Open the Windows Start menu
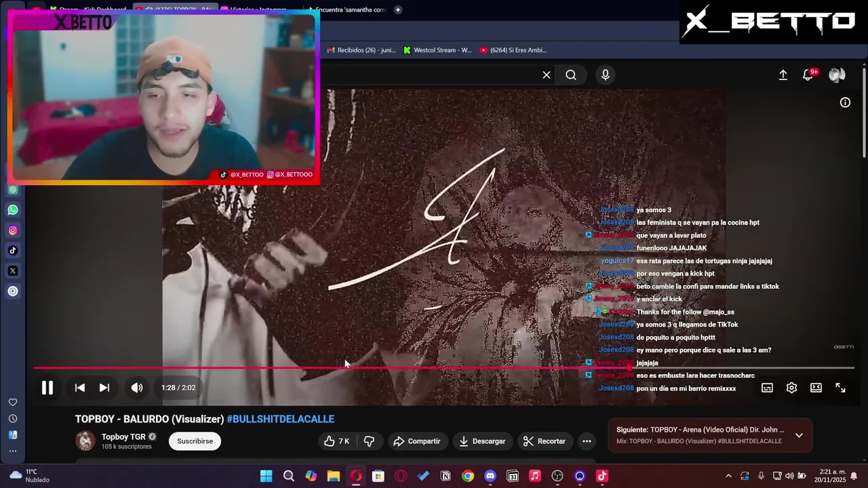The image size is (868, 488). [266, 476]
